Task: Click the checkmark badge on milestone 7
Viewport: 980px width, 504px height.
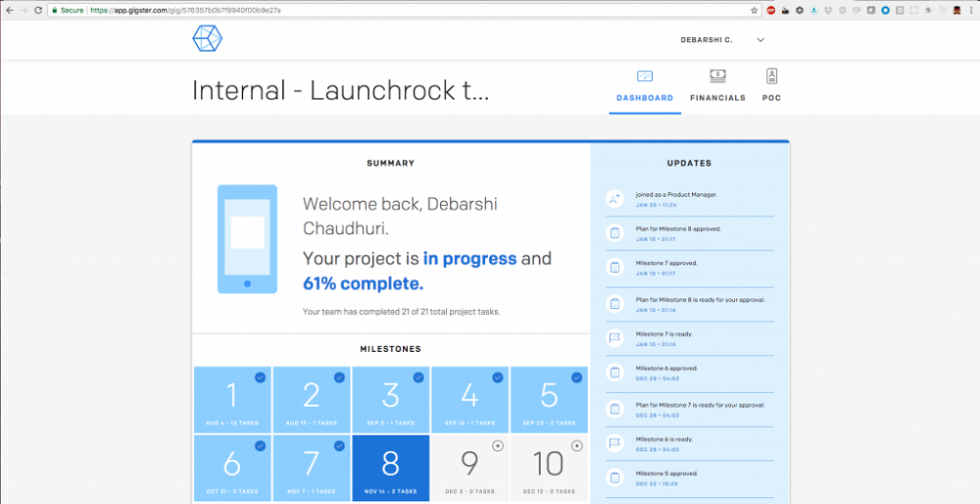Action: pos(339,446)
